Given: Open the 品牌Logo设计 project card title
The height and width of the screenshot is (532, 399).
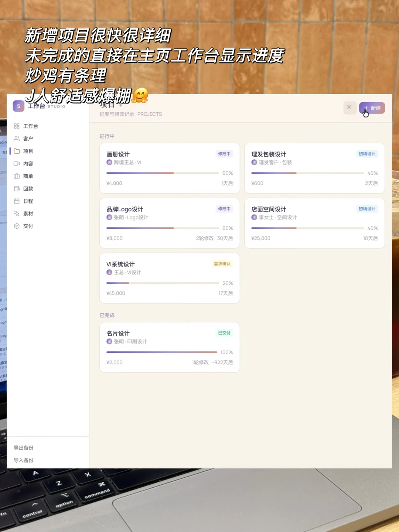Looking at the screenshot, I should [125, 209].
